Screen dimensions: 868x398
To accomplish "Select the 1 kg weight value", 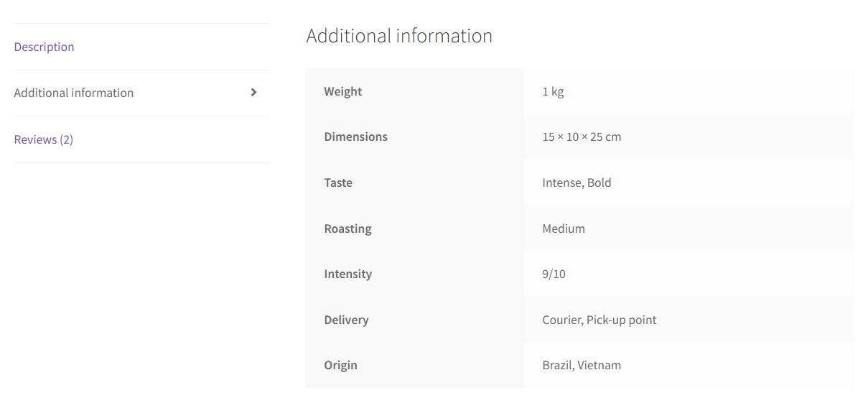I will 553,91.
